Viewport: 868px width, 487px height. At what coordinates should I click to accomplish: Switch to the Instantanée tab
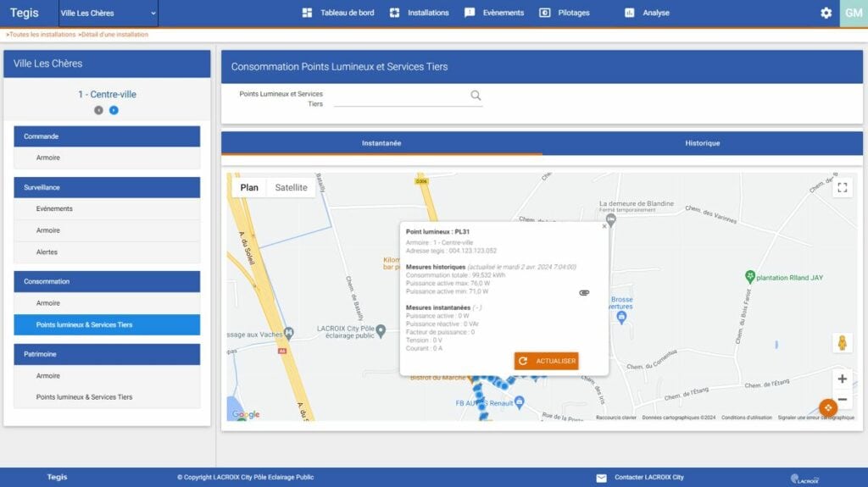click(381, 143)
